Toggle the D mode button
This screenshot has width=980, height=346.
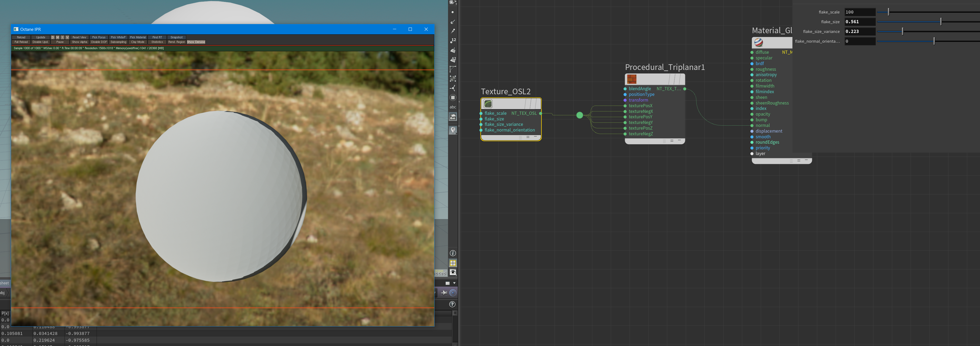(x=53, y=37)
